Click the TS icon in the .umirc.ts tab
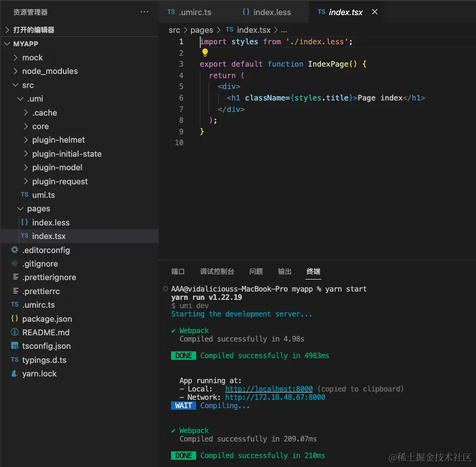This screenshot has width=476, height=467. pyautogui.click(x=171, y=12)
